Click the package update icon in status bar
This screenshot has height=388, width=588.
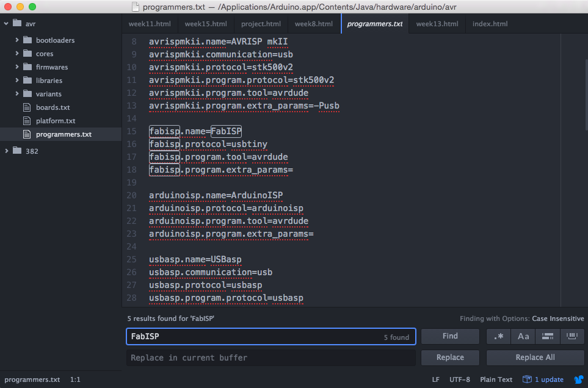click(528, 379)
